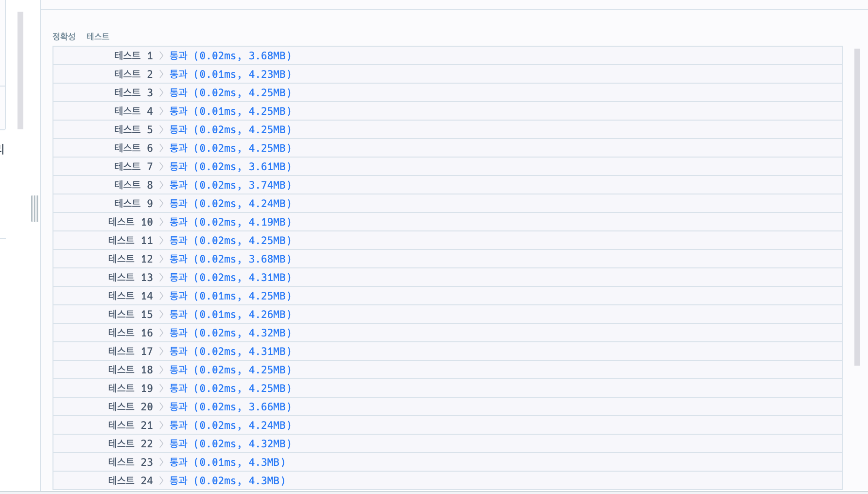868x494 pixels.
Task: Click the left panel scrollbar
Action: click(x=20, y=71)
